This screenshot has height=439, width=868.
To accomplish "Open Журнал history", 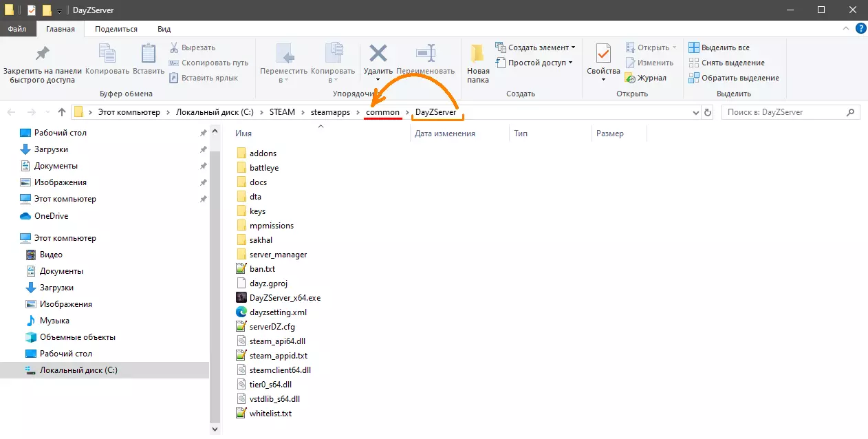I will 645,78.
